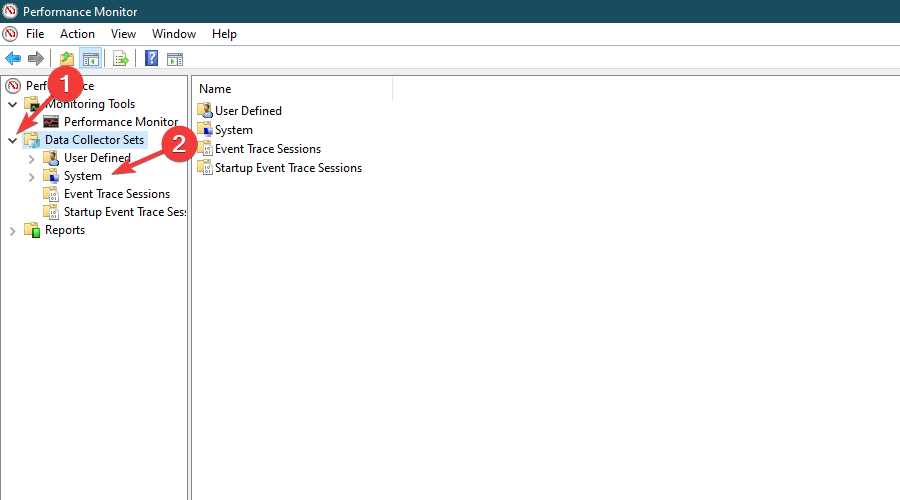Toggle Show/Hide Console Tree icon
Screen dimensions: 900x500
point(91,59)
